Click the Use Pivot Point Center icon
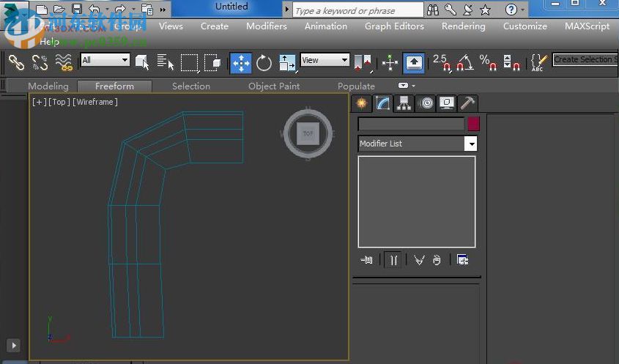Image resolution: width=619 pixels, height=364 pixels. [363, 63]
